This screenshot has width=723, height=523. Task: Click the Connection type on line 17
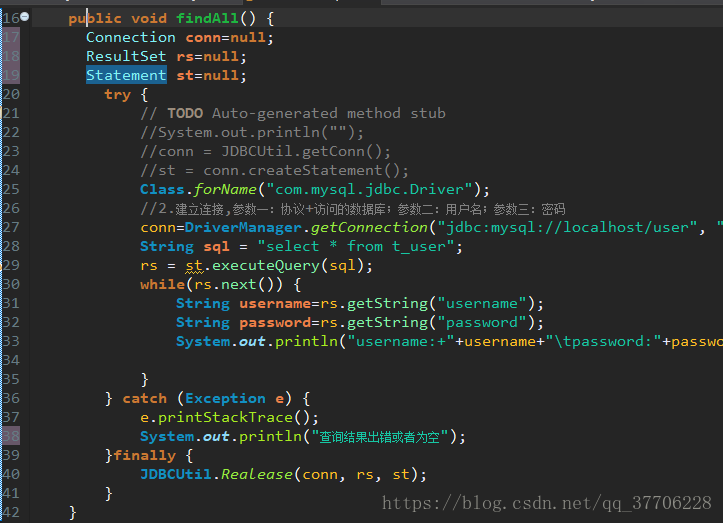(130, 37)
